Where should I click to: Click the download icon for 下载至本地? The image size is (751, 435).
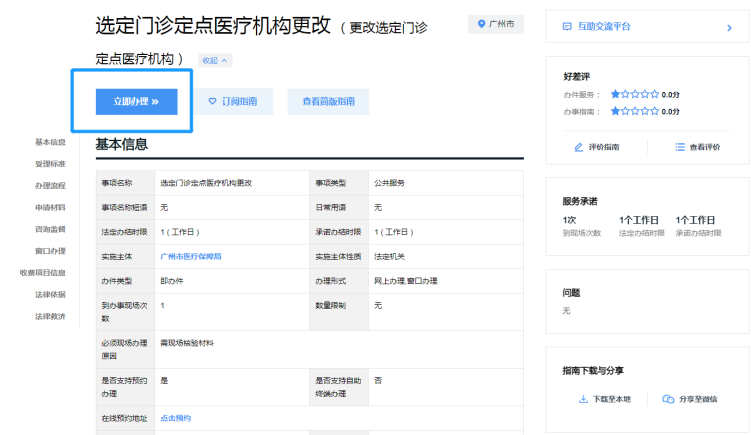click(583, 399)
